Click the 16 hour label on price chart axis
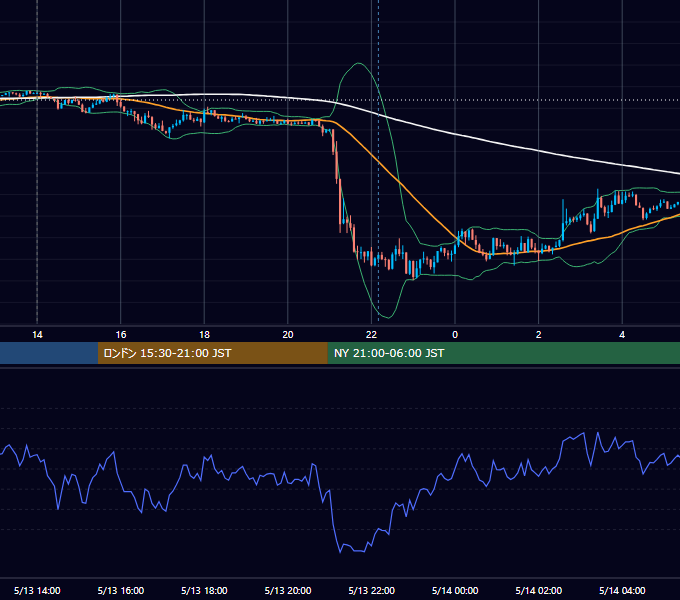 (121, 335)
